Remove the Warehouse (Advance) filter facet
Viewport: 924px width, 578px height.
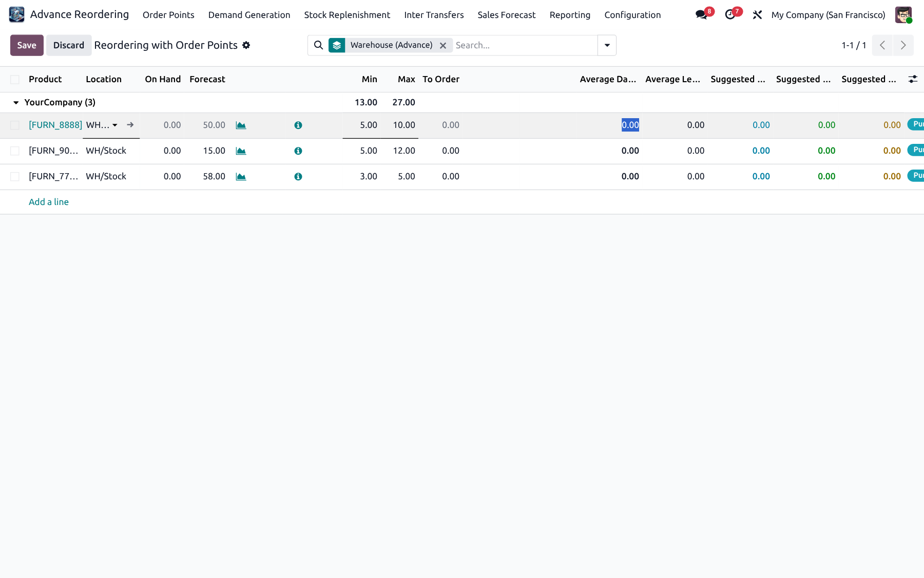click(x=443, y=45)
